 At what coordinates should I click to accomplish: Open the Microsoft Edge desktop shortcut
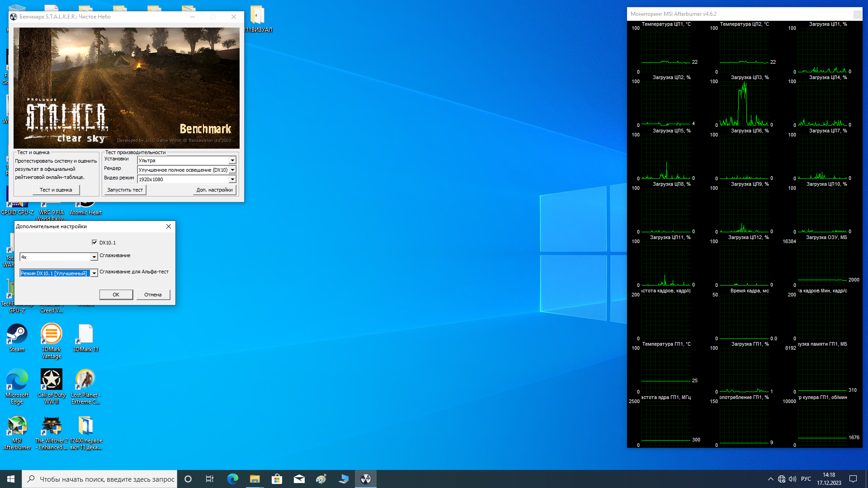coord(17,380)
